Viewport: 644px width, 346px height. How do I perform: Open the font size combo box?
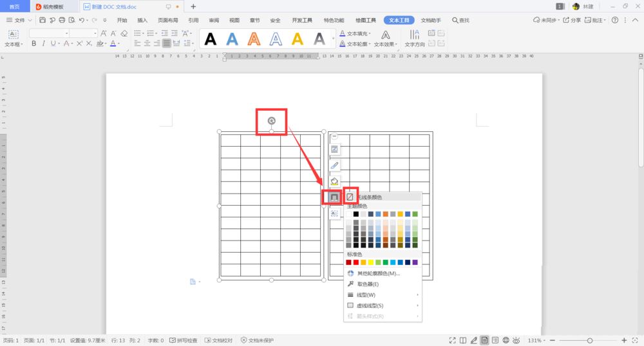(83, 33)
